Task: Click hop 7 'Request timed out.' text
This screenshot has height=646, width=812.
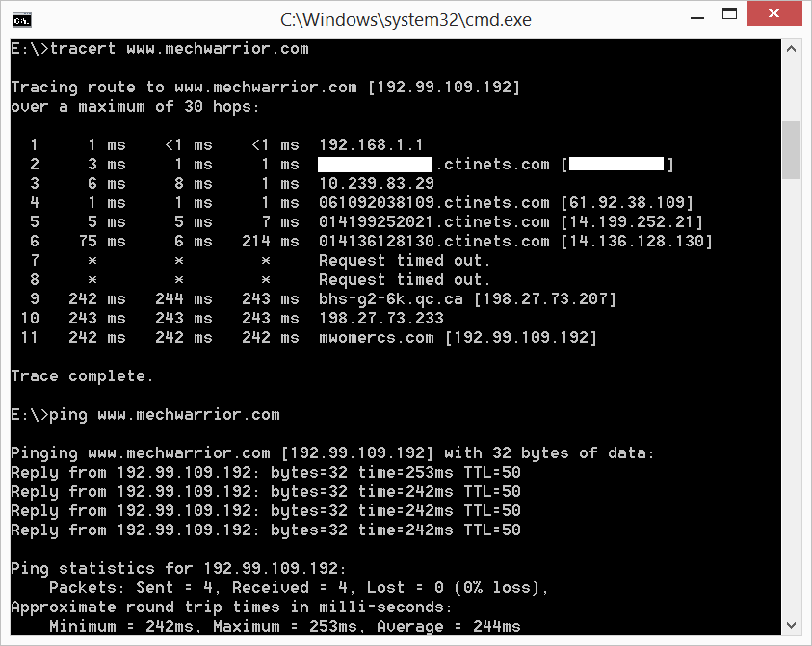Action: [x=405, y=260]
